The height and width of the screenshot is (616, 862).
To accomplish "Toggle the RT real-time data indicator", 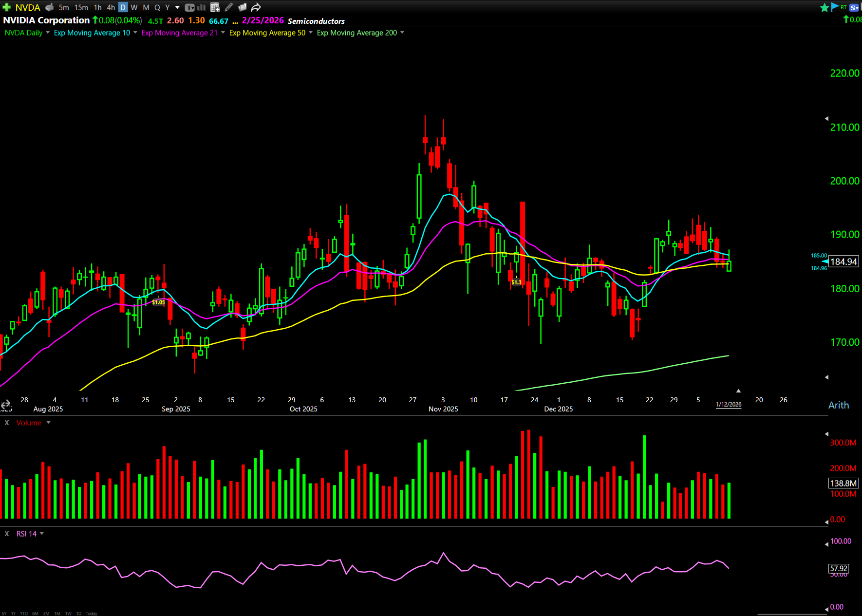I will [x=843, y=7].
